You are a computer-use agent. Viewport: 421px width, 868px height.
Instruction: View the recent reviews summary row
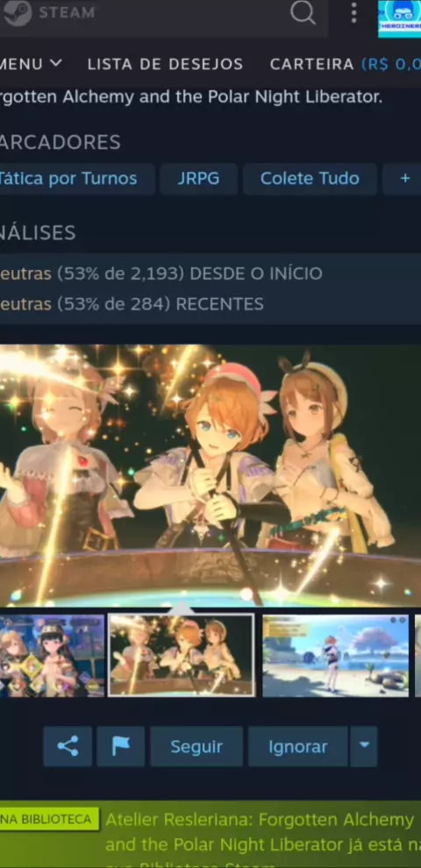(210, 304)
